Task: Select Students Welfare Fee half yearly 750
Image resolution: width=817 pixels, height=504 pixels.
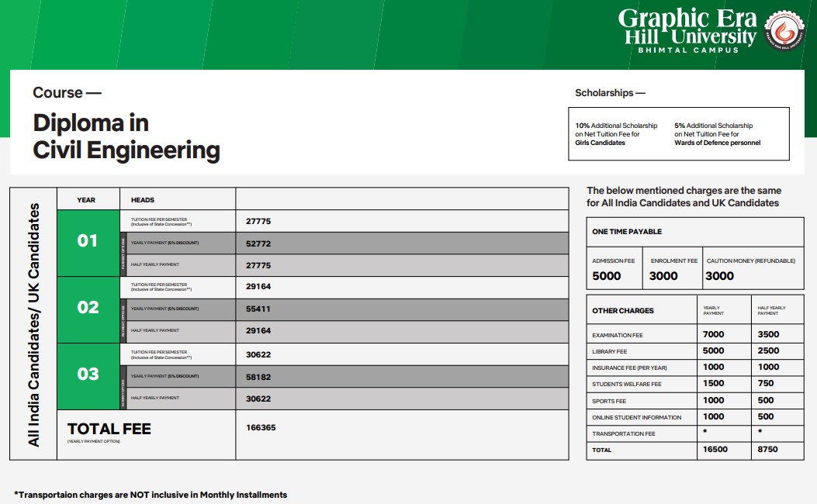Action: 766,383
